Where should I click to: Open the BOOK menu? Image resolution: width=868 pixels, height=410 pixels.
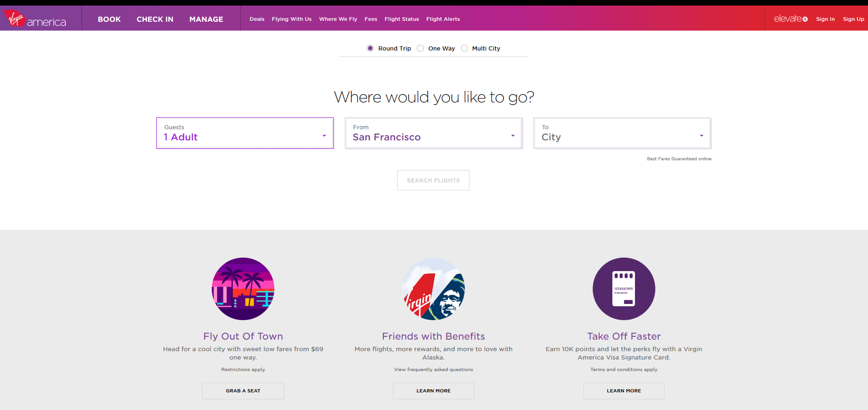tap(109, 19)
